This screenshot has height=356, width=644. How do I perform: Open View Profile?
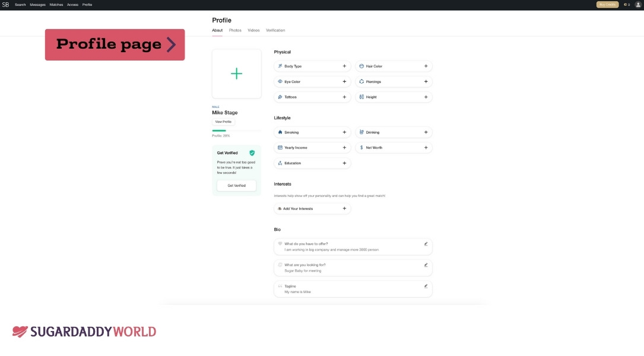point(223,121)
